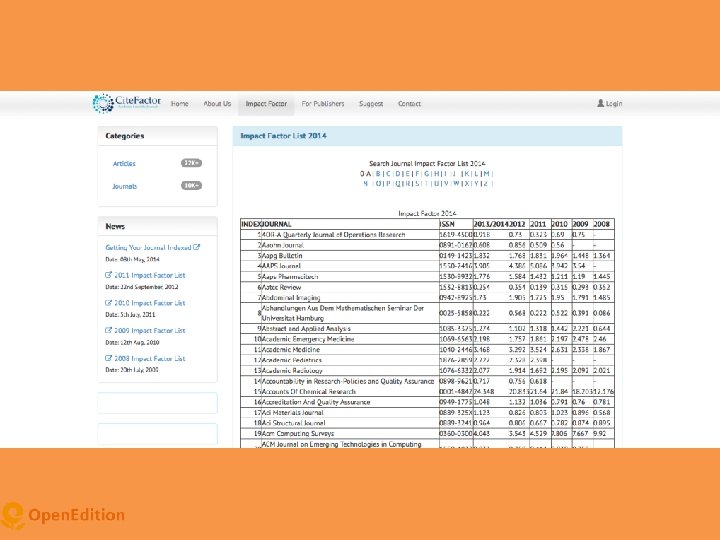Viewport: 720px width, 540px height.
Task: Select the Impact Factor nav tab
Action: (x=266, y=104)
